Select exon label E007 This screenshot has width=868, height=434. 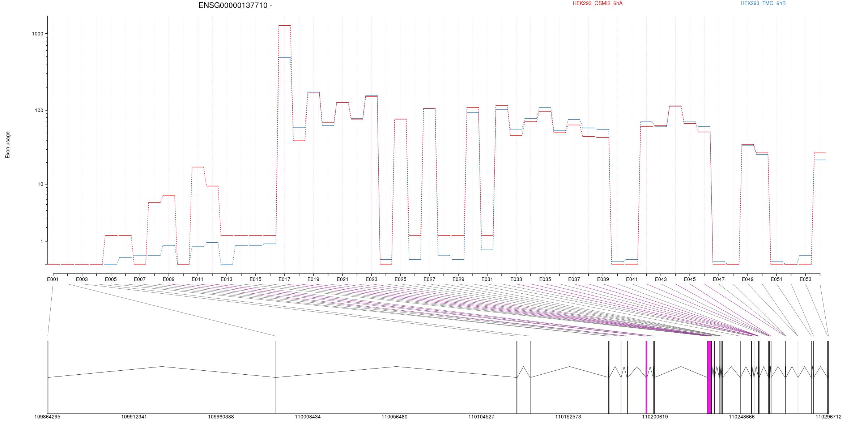click(140, 279)
